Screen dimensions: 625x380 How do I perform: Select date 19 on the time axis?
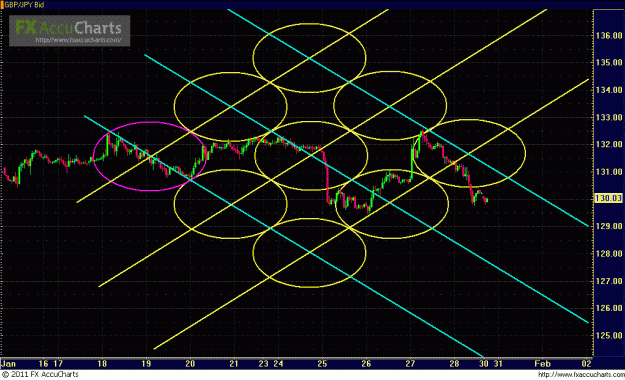point(146,364)
